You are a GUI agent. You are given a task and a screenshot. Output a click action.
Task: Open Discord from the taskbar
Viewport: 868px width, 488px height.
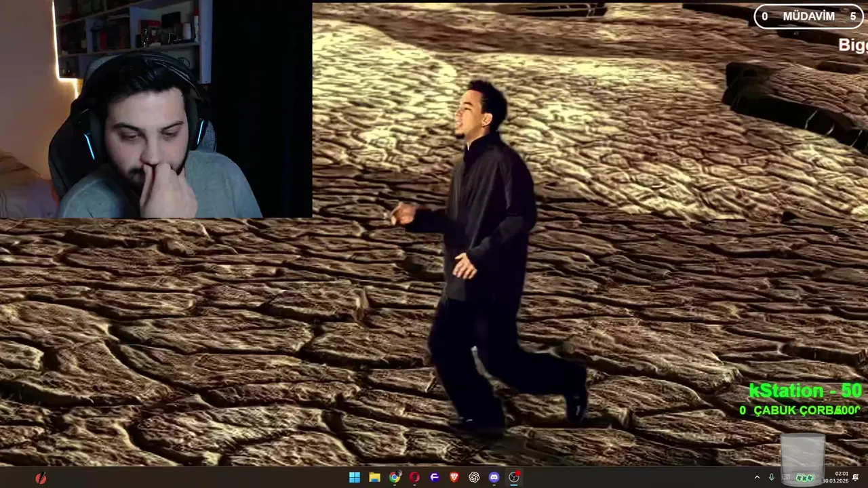(x=494, y=477)
